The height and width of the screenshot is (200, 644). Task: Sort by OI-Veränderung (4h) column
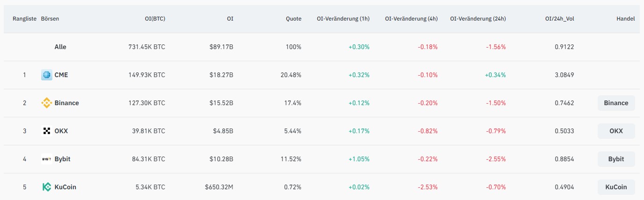click(x=411, y=19)
